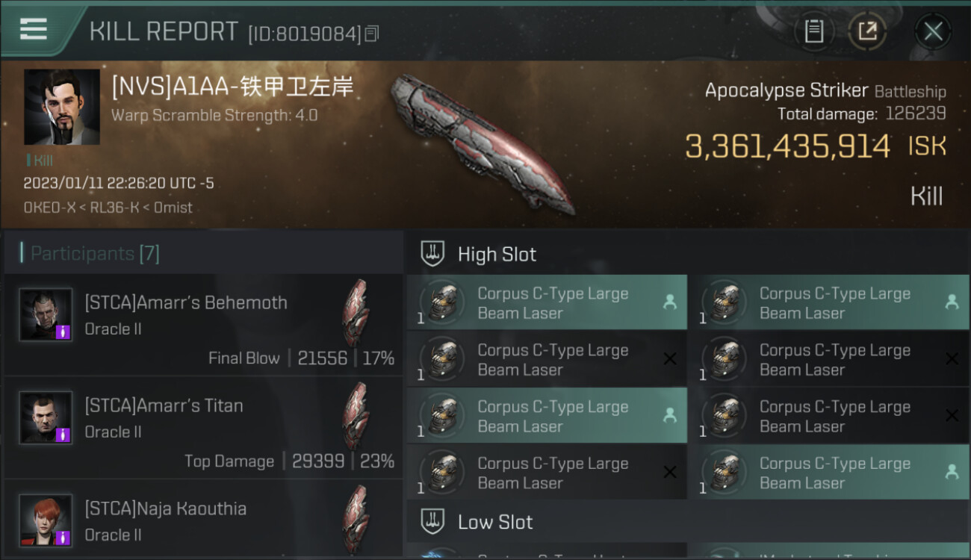Click the Low Slot section icon
Image resolution: width=971 pixels, height=560 pixels.
point(433,521)
